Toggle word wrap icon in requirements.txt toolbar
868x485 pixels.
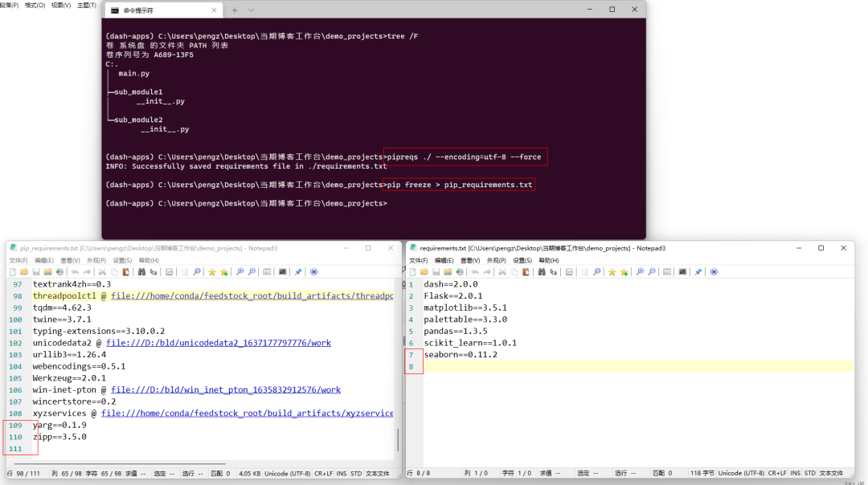[x=569, y=272]
